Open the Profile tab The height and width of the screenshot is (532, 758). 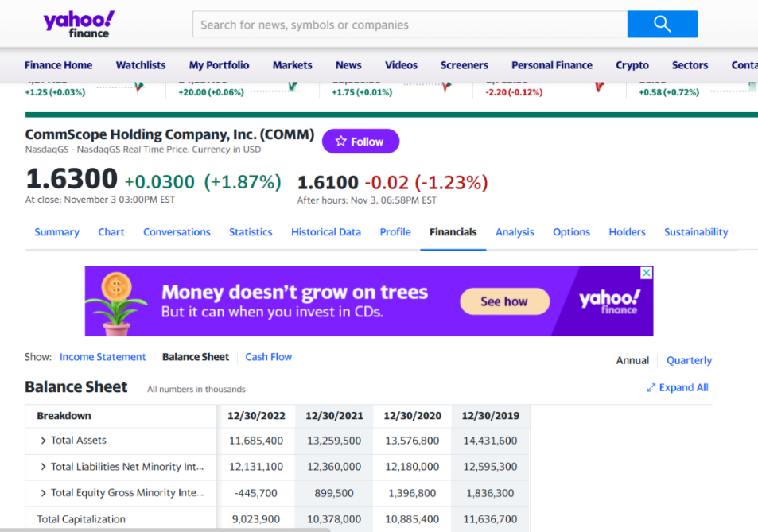pos(395,232)
